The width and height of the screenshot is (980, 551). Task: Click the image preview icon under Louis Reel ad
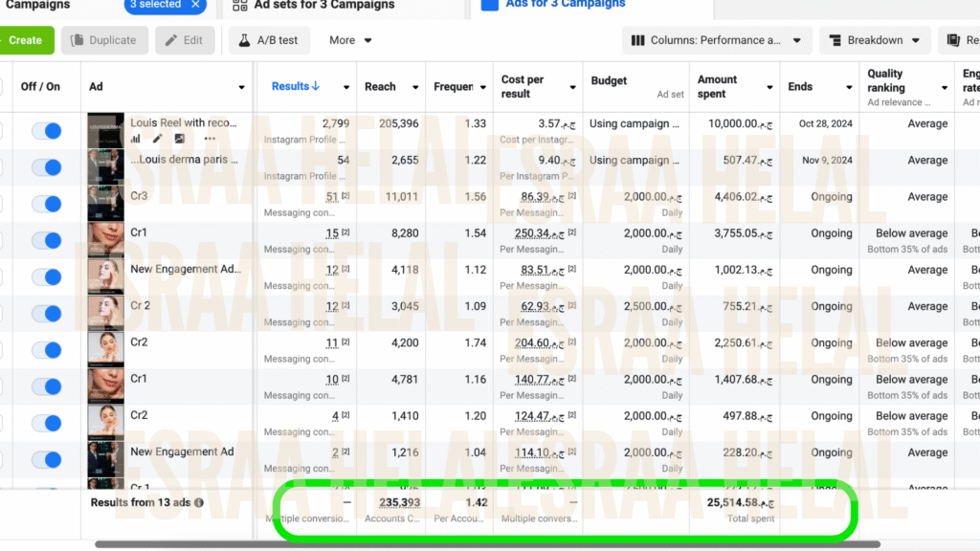(179, 140)
